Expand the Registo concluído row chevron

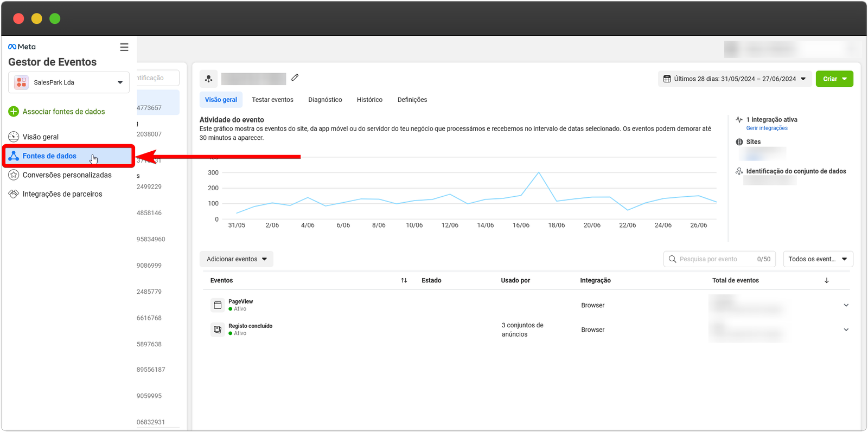[x=846, y=330]
